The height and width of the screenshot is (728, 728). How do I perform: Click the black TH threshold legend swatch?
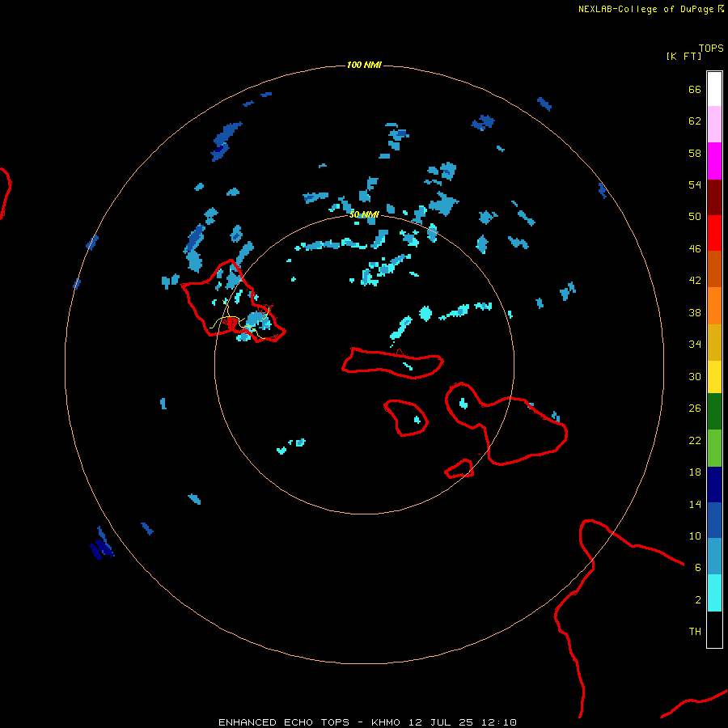pyautogui.click(x=714, y=629)
